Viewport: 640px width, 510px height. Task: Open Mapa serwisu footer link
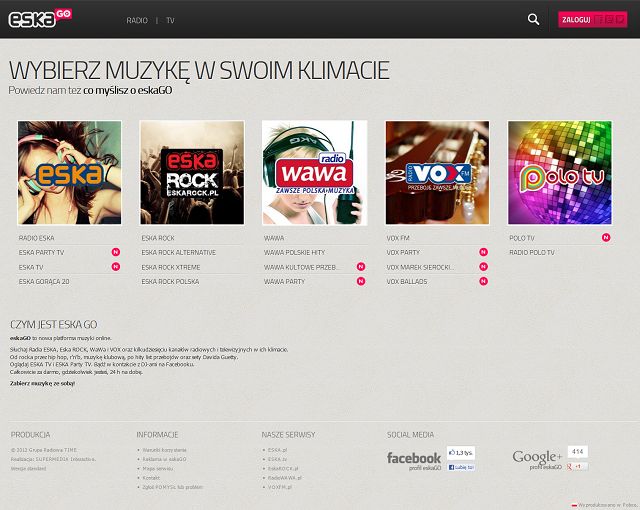[x=158, y=469]
